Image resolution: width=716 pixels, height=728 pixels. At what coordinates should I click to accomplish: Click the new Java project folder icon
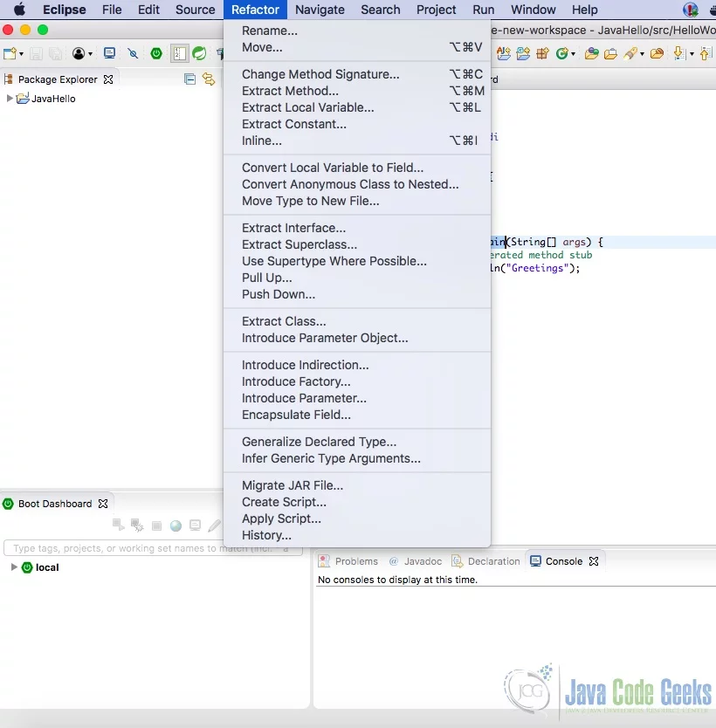[523, 54]
